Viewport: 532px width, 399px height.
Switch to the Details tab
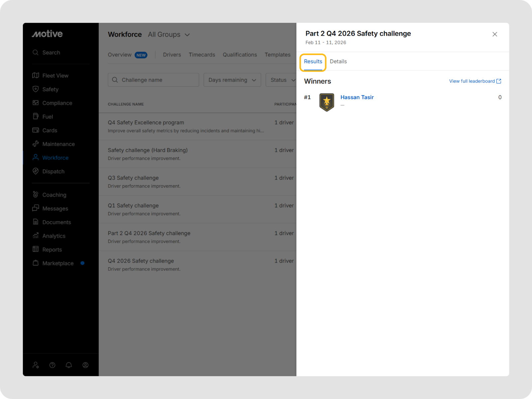coord(338,62)
